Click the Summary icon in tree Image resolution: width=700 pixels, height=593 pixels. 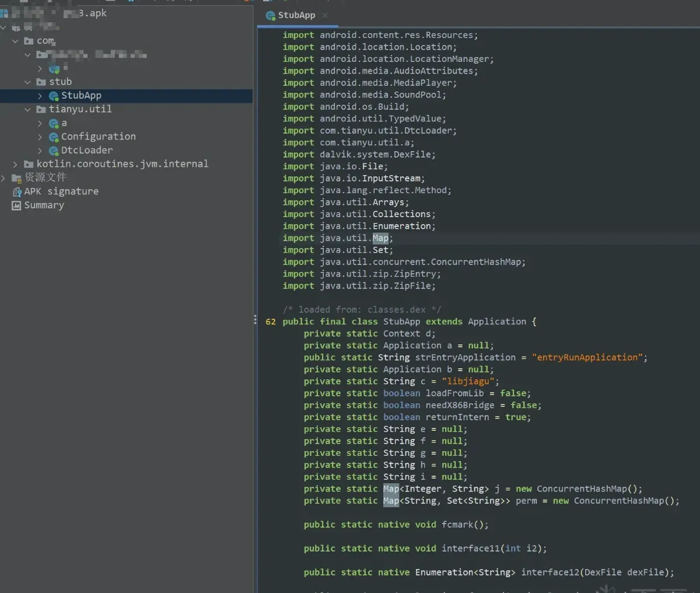pyautogui.click(x=16, y=205)
